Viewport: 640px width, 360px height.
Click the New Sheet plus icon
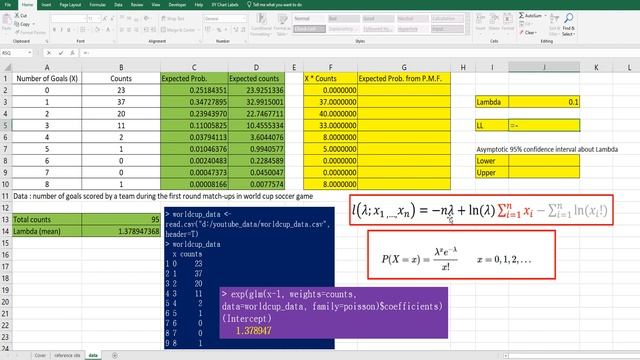click(115, 356)
